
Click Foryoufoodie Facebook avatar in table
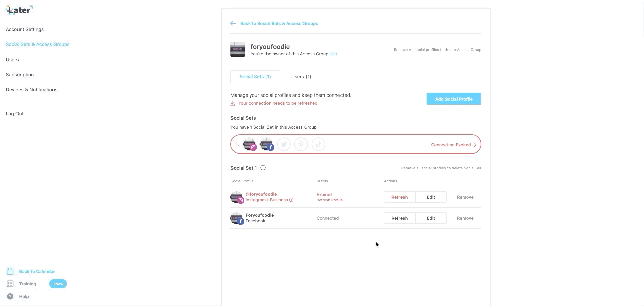click(x=237, y=218)
